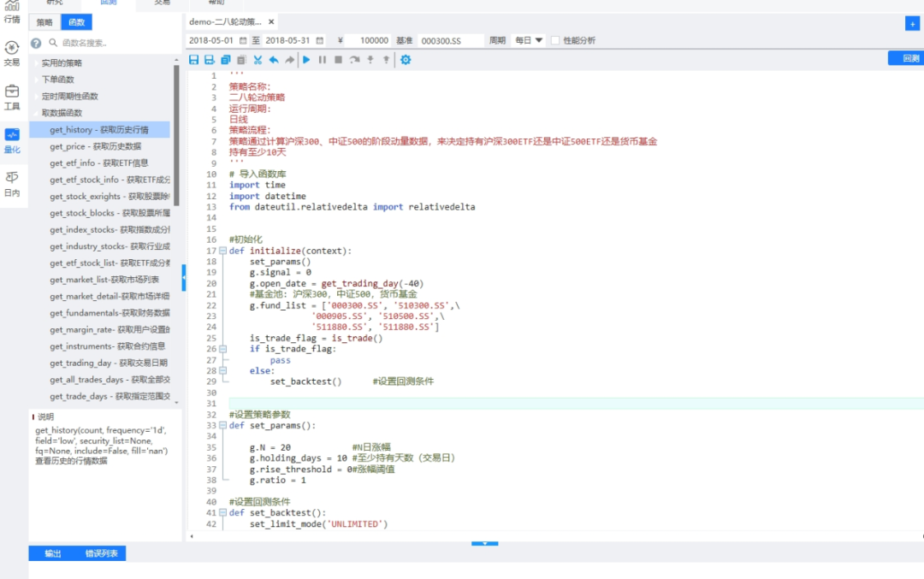Click the 回测 run backtest button
The height and width of the screenshot is (579, 924).
click(x=910, y=58)
